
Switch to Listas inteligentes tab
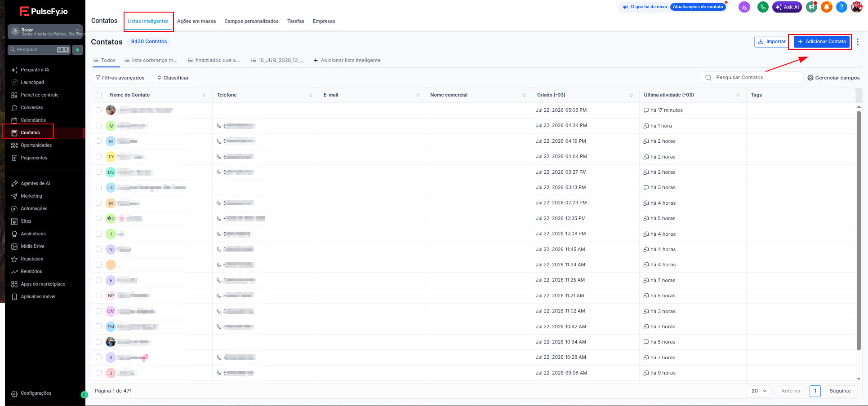tap(148, 21)
